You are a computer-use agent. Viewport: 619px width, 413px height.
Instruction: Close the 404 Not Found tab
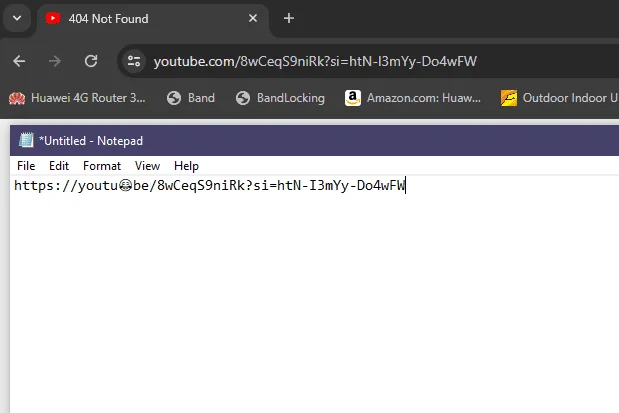point(253,18)
